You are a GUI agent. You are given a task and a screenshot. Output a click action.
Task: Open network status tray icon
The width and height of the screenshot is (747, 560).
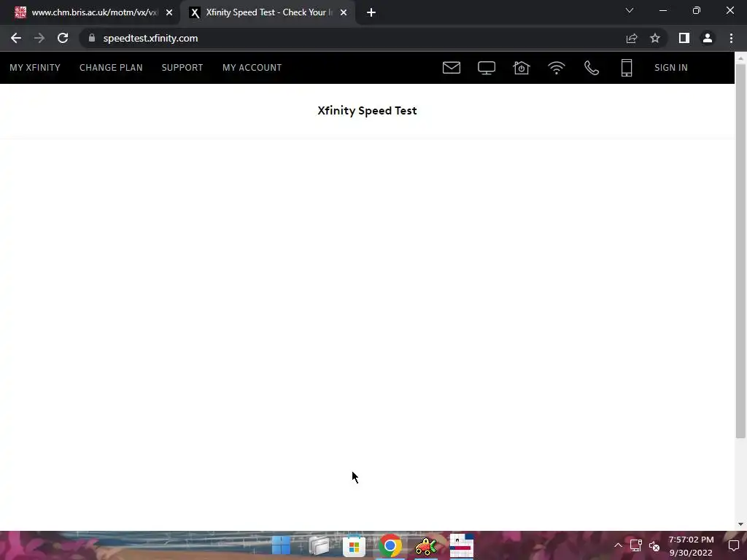coord(636,545)
